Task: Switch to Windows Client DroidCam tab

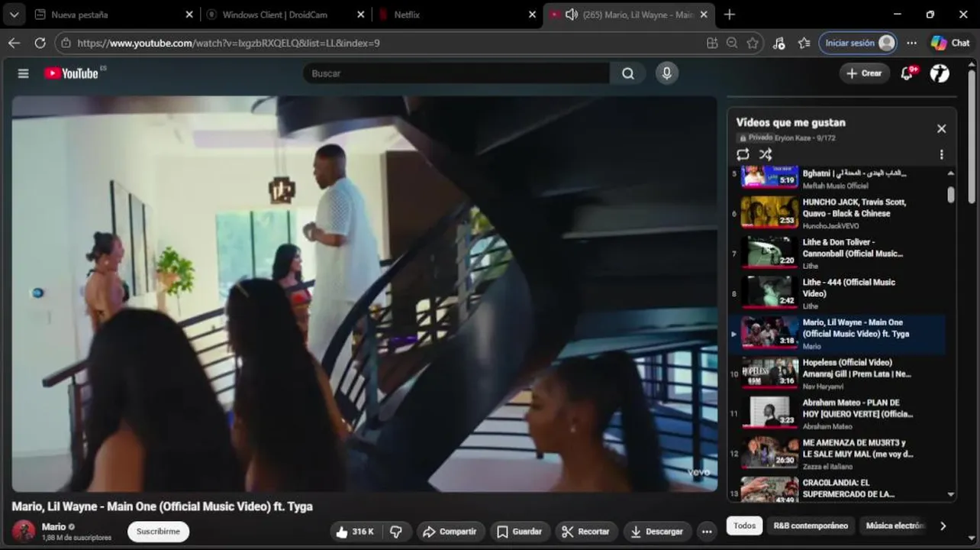Action: click(x=286, y=15)
